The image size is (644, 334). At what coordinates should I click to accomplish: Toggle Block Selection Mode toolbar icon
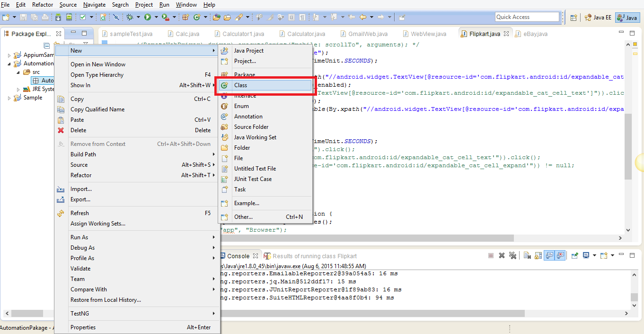(291, 17)
